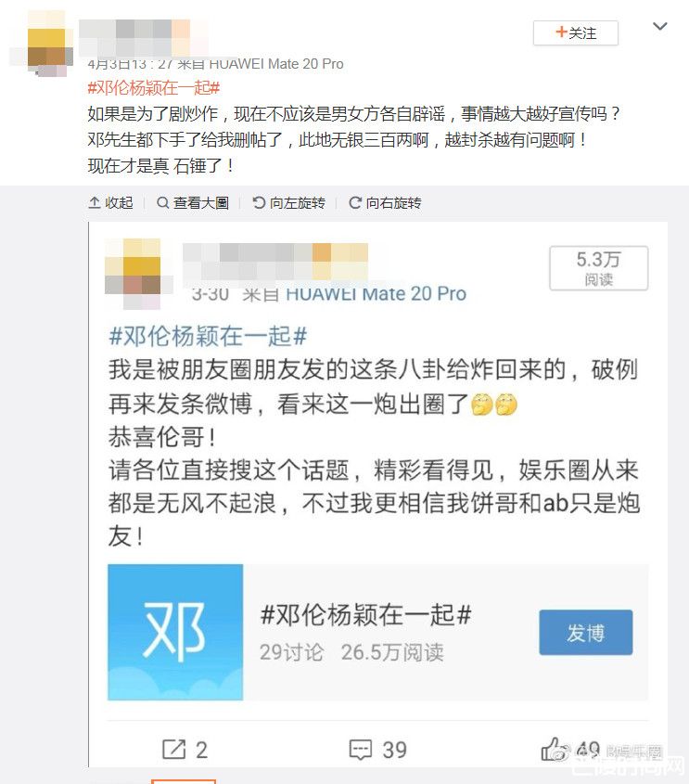Click the blurred username of the poster
The image size is (689, 784).
[144, 38]
